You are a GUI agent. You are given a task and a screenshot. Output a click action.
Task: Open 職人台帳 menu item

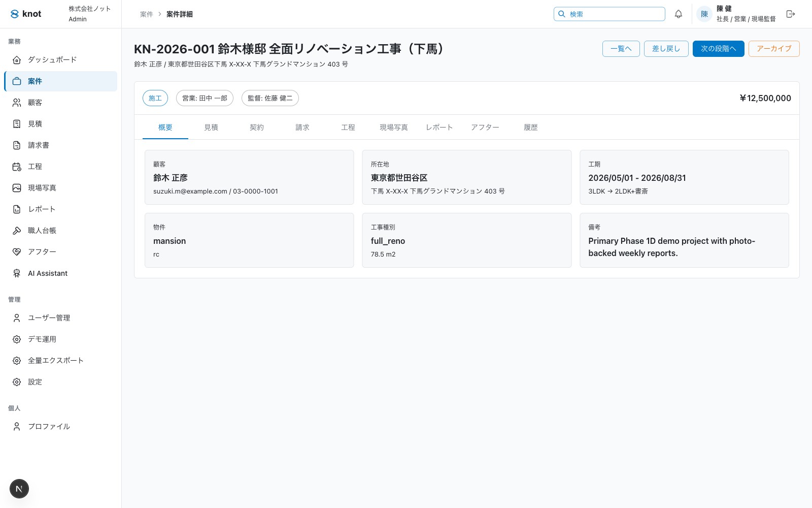coord(61,231)
